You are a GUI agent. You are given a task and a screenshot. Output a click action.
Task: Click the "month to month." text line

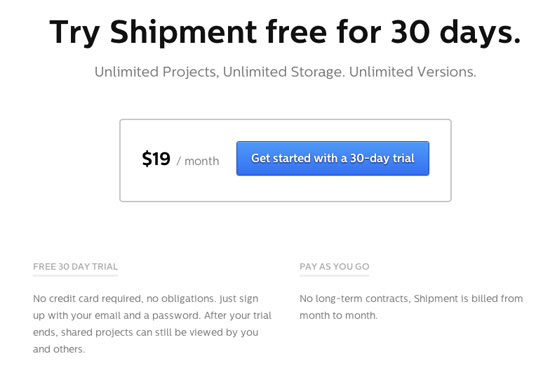(338, 316)
